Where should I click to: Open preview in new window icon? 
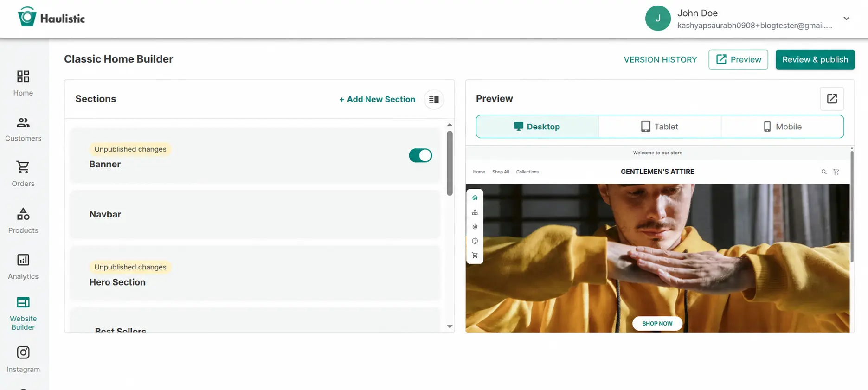(x=832, y=99)
